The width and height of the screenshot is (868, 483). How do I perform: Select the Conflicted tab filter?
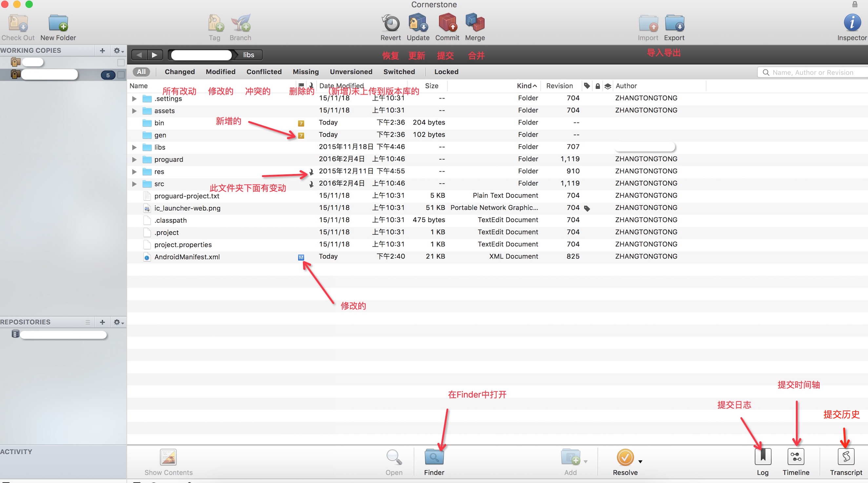[x=264, y=72]
